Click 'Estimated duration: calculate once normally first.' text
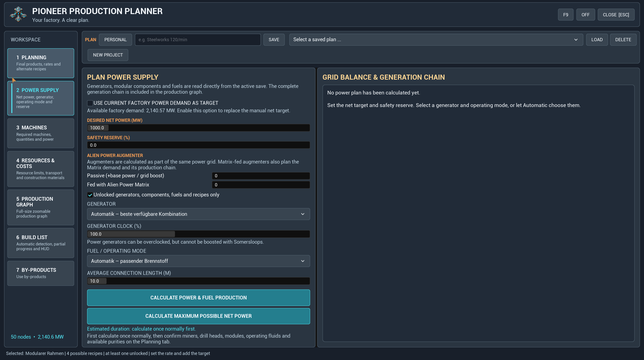This screenshot has height=360, width=644. (x=141, y=329)
